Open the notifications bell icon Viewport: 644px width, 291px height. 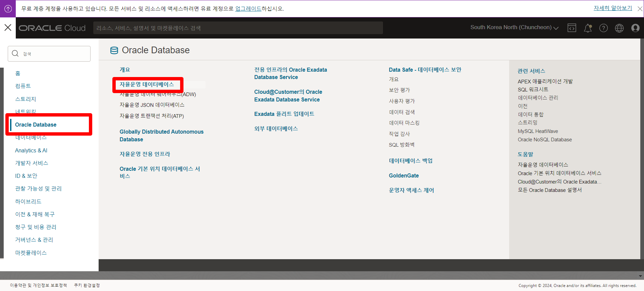pyautogui.click(x=588, y=28)
